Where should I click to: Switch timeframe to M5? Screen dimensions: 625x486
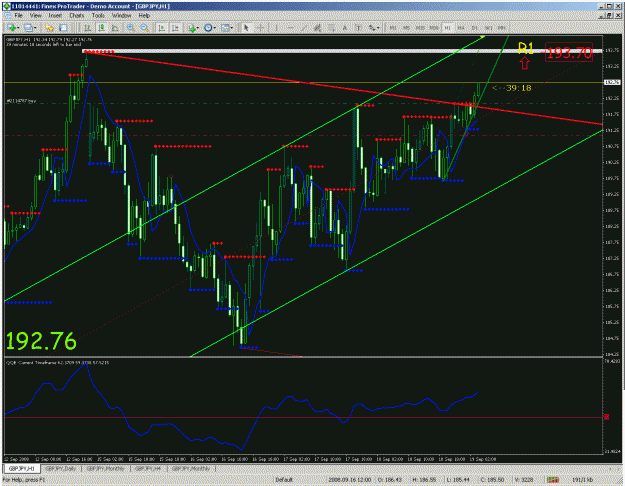407,28
